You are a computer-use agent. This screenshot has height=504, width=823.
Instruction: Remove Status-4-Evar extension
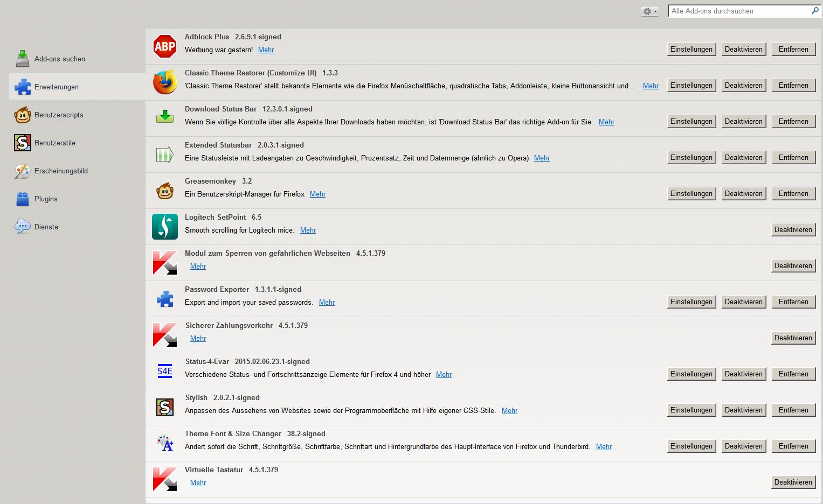[793, 374]
